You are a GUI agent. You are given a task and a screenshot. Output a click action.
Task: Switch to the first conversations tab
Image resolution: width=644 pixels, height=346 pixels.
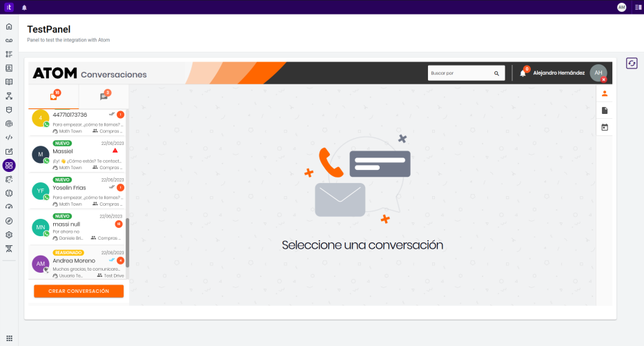[x=54, y=96]
